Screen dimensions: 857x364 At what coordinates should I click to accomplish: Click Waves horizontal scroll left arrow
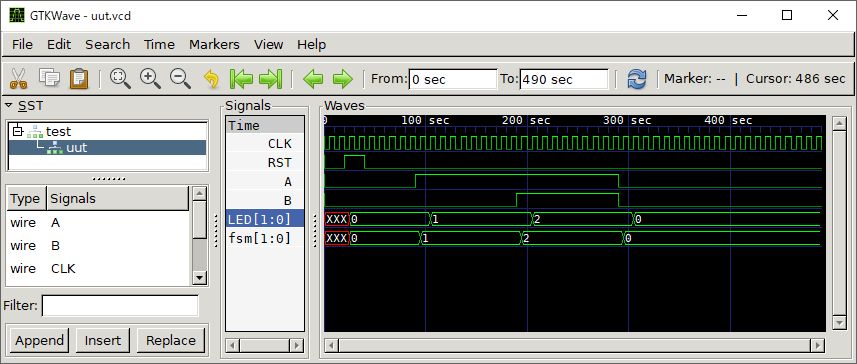[x=331, y=345]
